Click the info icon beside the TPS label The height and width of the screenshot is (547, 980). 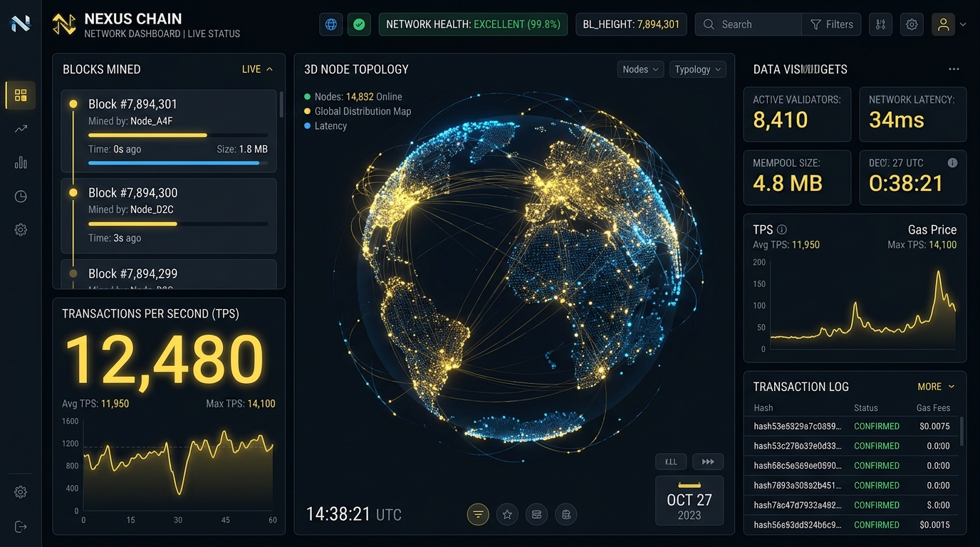click(782, 229)
